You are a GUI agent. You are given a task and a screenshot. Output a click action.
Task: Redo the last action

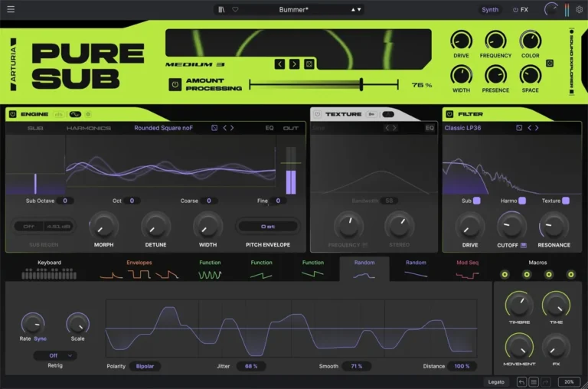tap(546, 382)
